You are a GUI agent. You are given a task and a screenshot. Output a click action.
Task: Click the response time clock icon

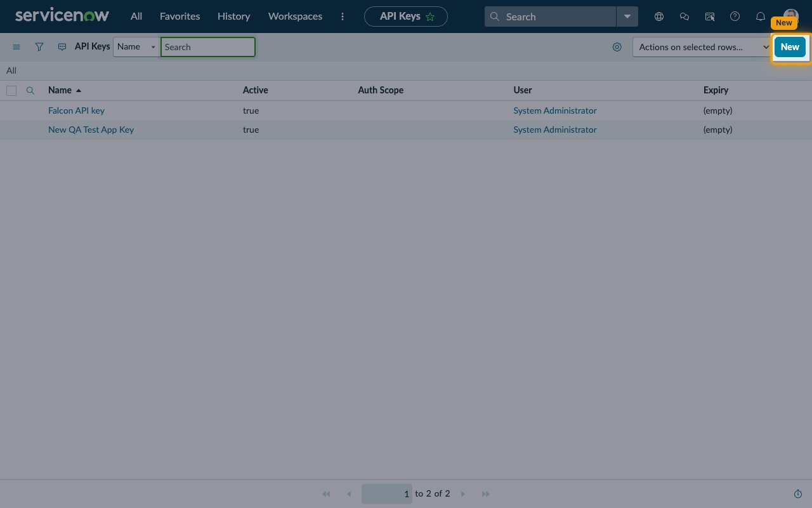click(798, 494)
